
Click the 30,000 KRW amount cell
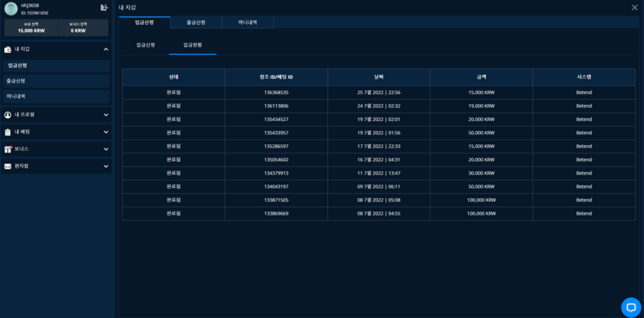click(481, 173)
